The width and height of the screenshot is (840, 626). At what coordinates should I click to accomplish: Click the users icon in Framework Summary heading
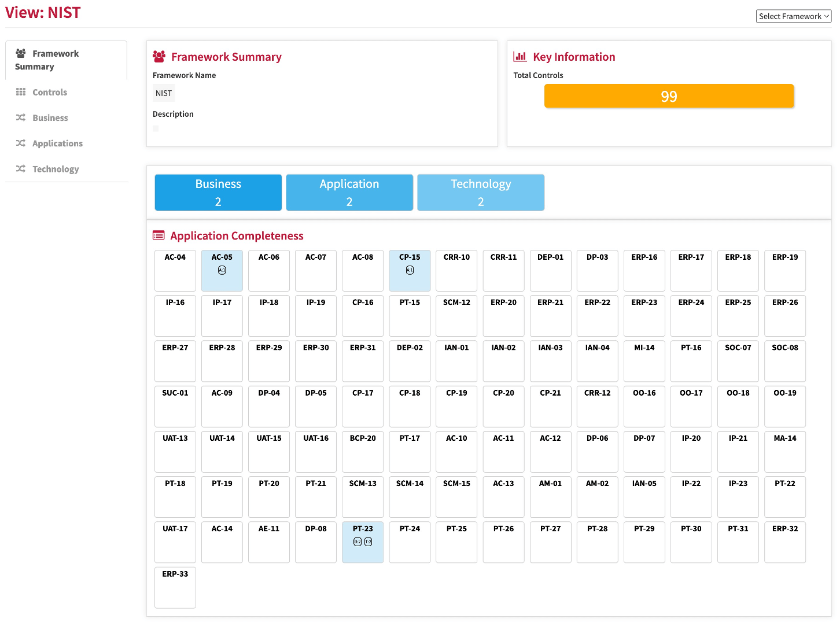pos(159,57)
